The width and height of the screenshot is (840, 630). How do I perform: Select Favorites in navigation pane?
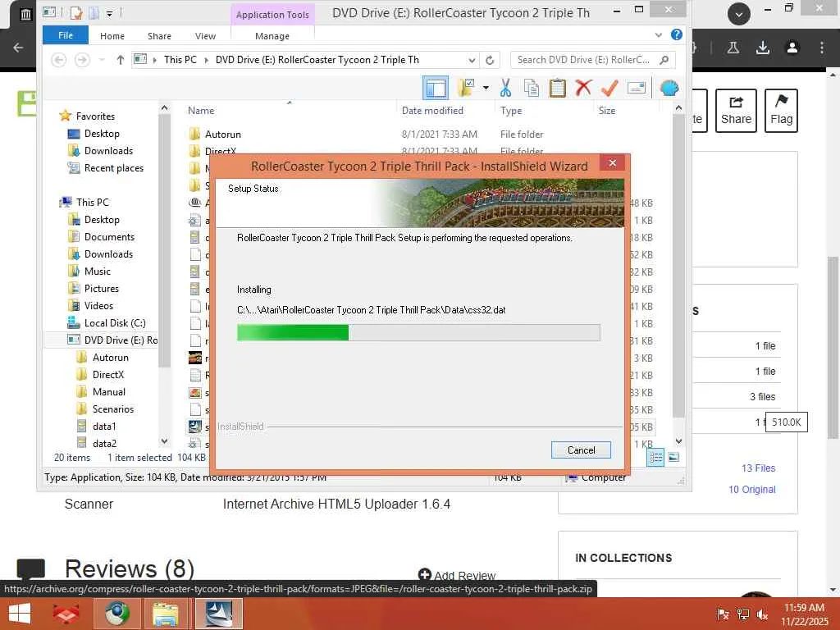[x=95, y=116]
